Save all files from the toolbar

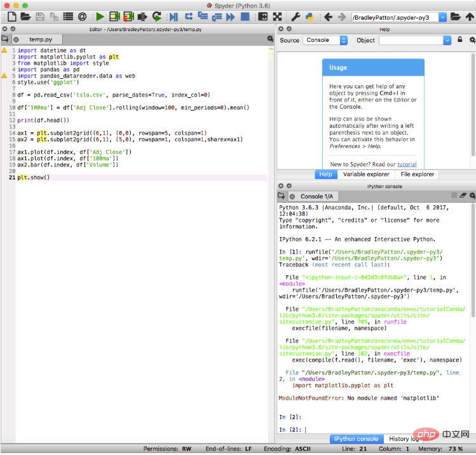coord(54,17)
